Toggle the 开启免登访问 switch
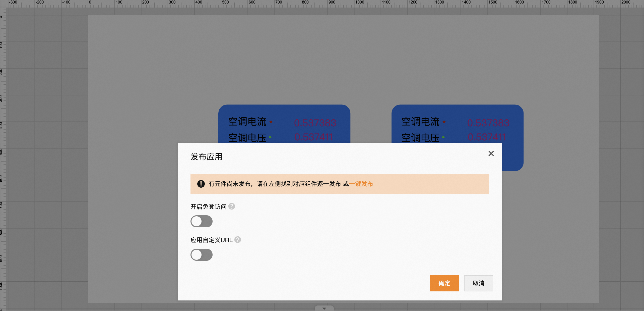This screenshot has width=644, height=311. tap(202, 221)
